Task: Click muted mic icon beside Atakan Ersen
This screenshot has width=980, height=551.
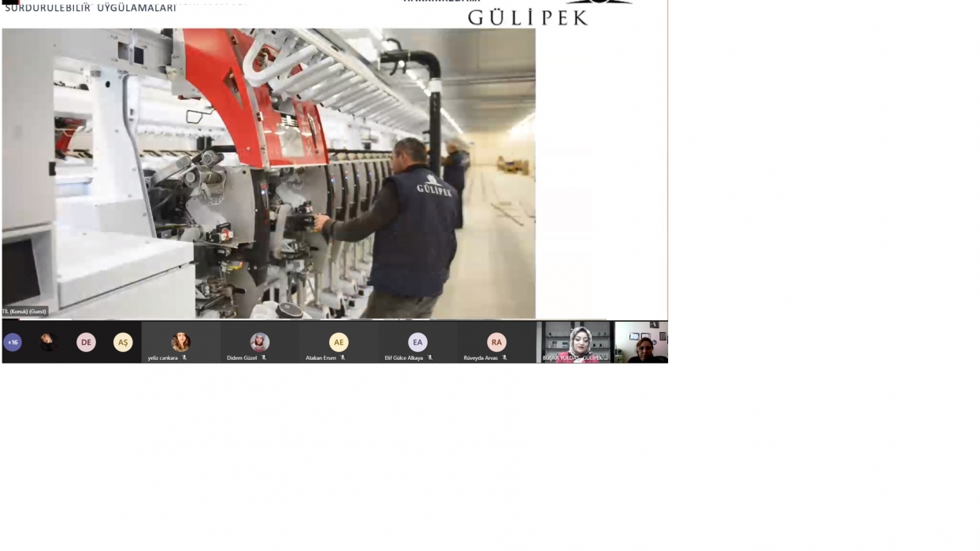Action: coord(343,358)
